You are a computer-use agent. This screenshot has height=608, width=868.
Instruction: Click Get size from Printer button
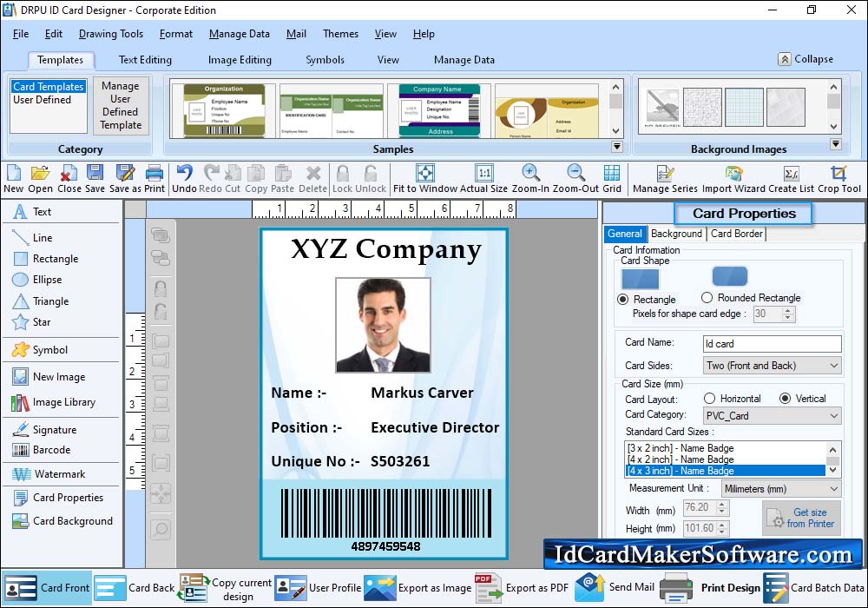(x=801, y=518)
